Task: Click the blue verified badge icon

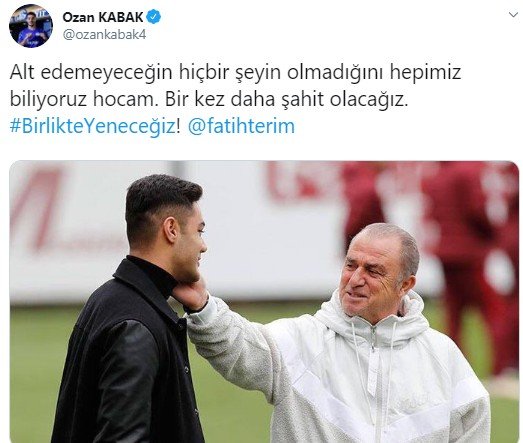Action: [x=154, y=17]
